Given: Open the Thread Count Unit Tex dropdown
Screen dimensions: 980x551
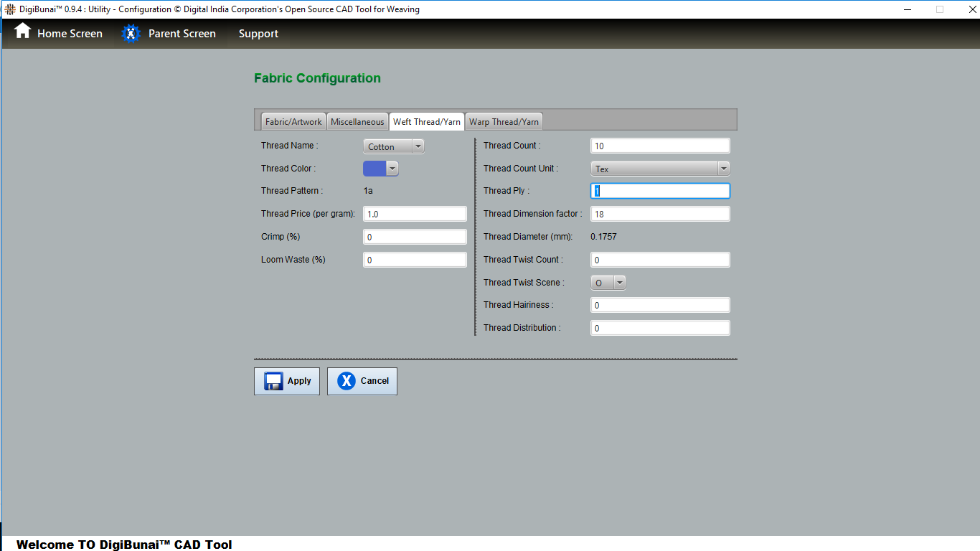Looking at the screenshot, I should click(x=659, y=169).
